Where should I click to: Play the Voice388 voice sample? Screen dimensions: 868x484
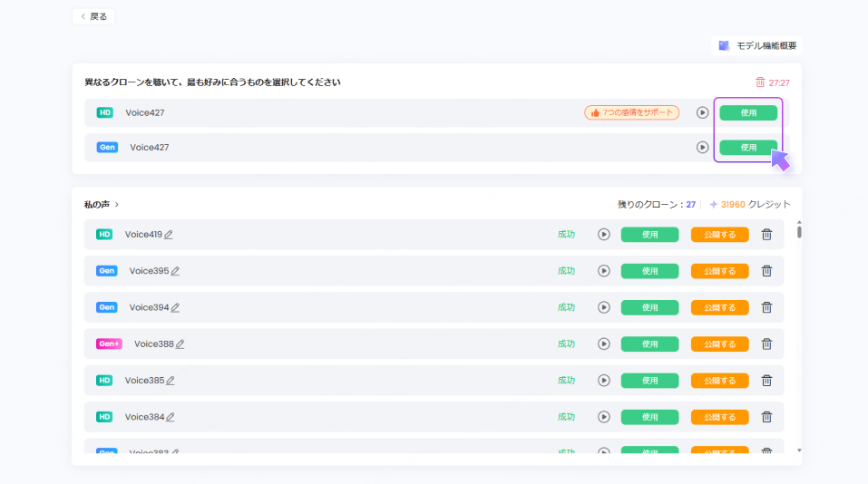[x=604, y=344]
